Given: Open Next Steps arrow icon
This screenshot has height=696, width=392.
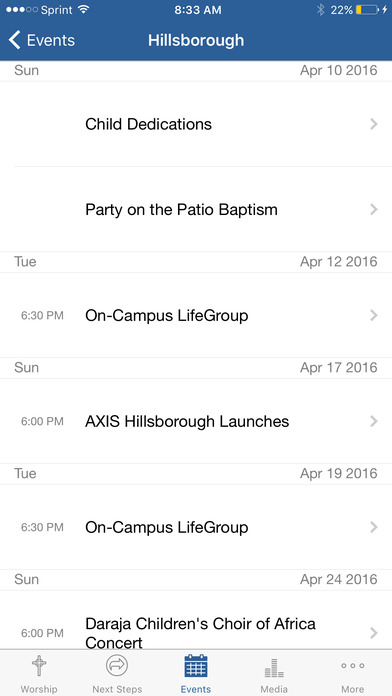Looking at the screenshot, I should click(117, 665).
